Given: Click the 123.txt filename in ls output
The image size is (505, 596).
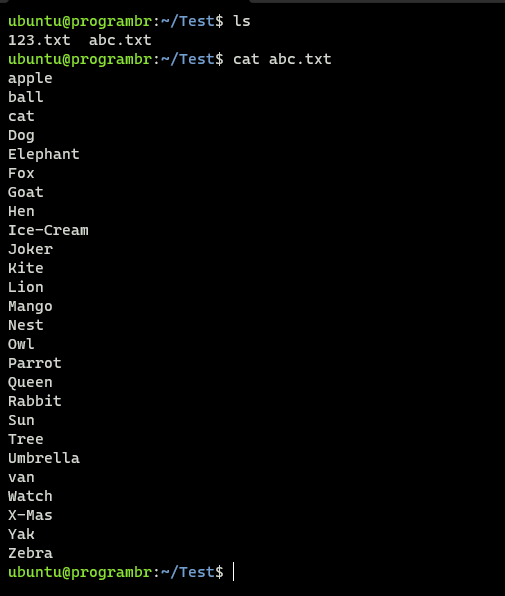Looking at the screenshot, I should pyautogui.click(x=39, y=40).
